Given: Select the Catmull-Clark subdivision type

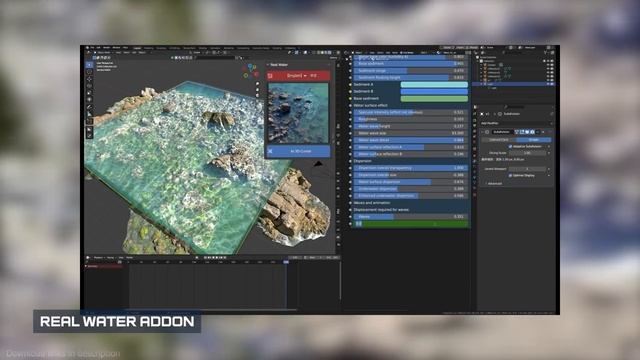Looking at the screenshot, I should [499, 140].
